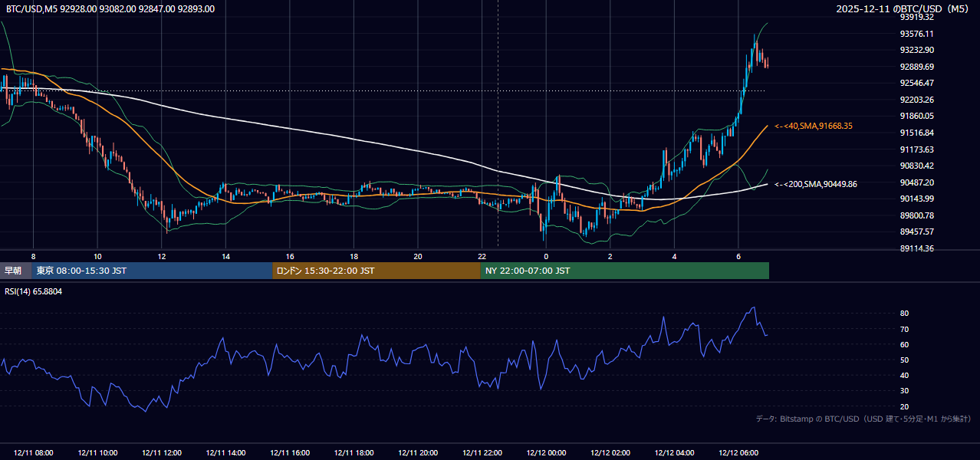Click the 91860.05 price axis label
This screenshot has width=980, height=460.
point(916,116)
